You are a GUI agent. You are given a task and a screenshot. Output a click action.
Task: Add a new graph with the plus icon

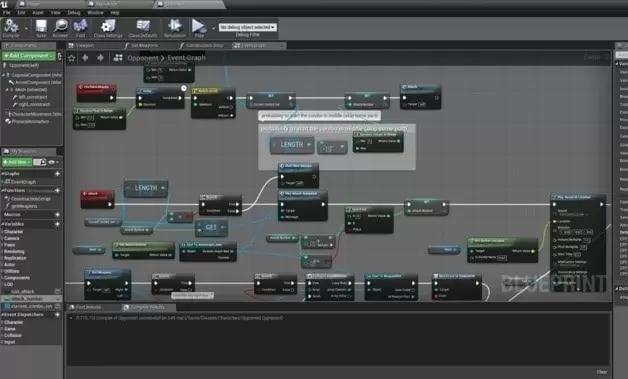[57, 173]
